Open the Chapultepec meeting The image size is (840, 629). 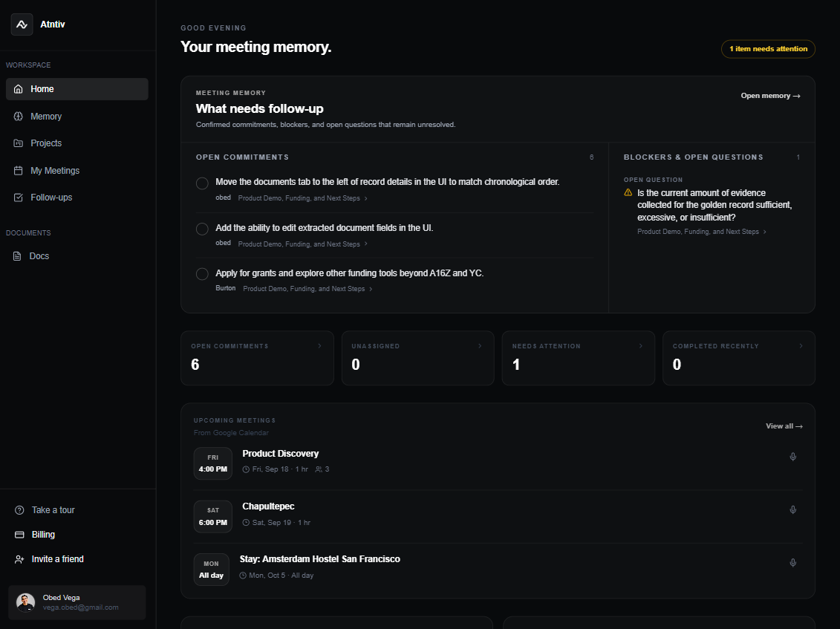tap(268, 506)
